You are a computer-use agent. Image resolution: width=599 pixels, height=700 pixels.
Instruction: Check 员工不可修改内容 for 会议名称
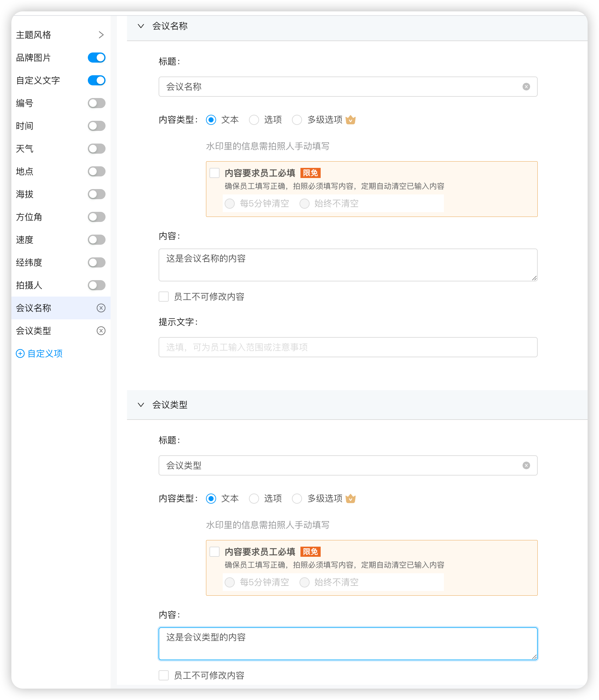(163, 297)
